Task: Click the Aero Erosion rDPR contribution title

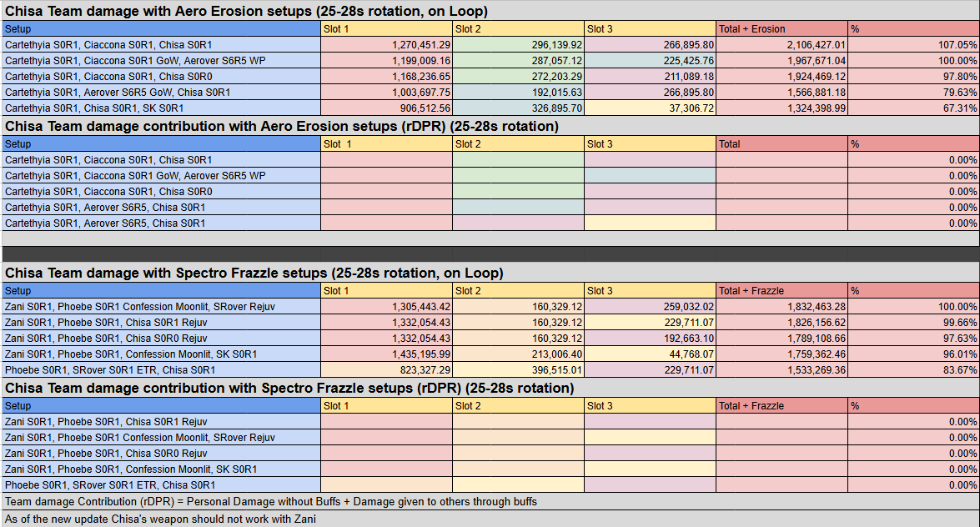Action: (281, 126)
